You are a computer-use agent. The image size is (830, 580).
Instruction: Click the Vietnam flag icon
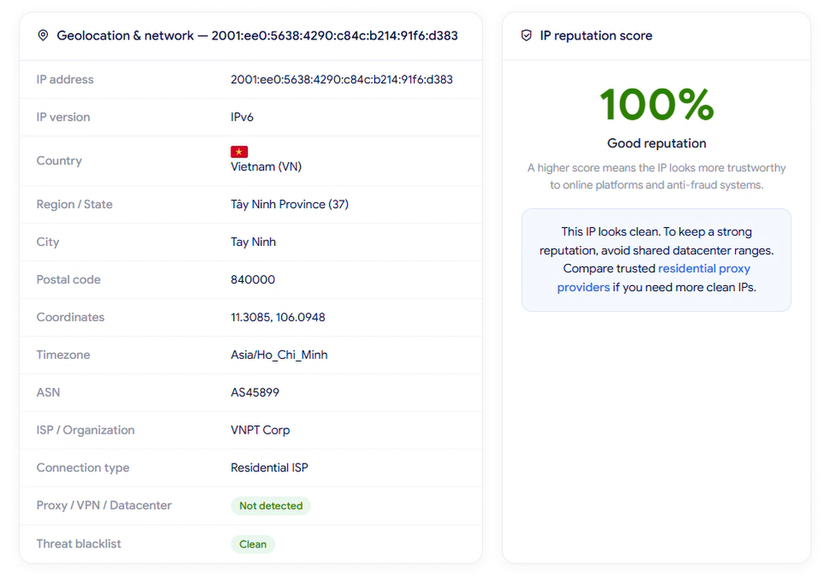point(239,152)
